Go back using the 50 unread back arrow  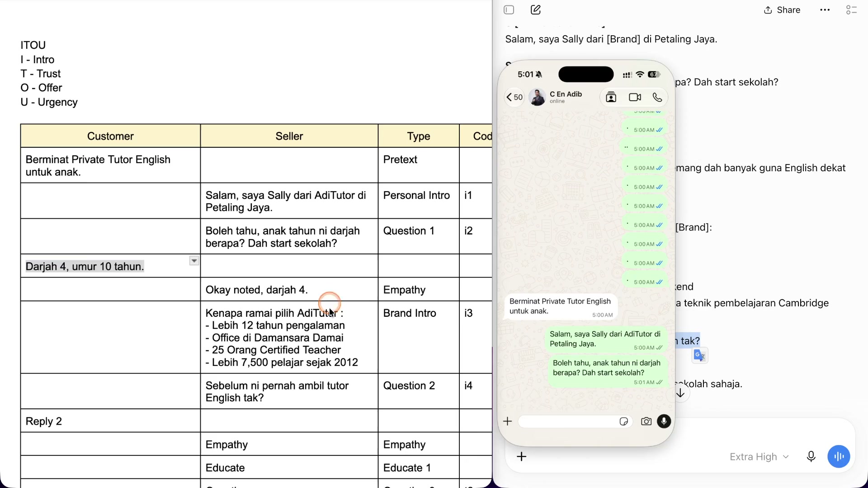click(514, 97)
